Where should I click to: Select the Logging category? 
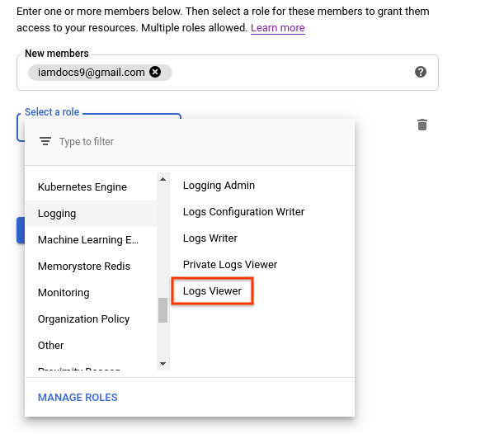(57, 214)
